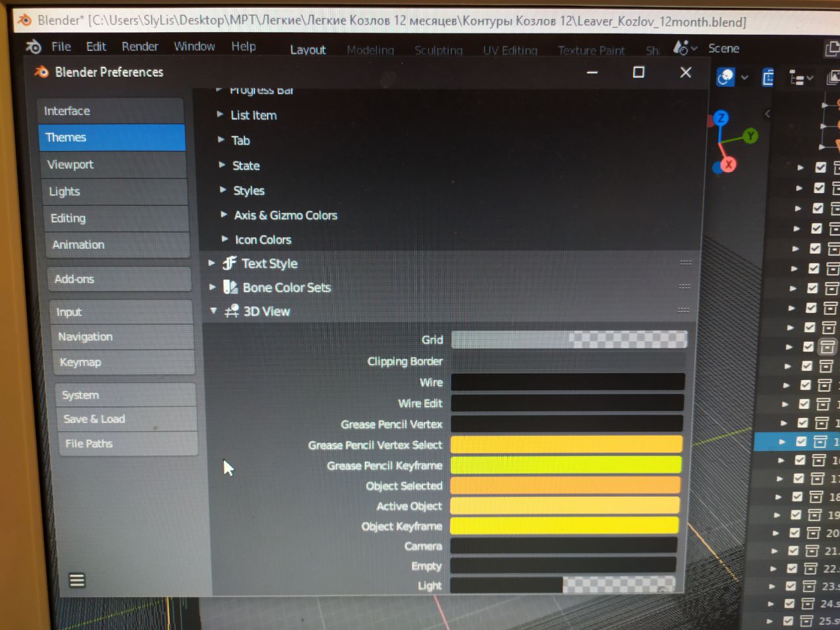Uncheck collection 18 in outliner
Viewport: 840px width, 630px height.
pyautogui.click(x=797, y=497)
